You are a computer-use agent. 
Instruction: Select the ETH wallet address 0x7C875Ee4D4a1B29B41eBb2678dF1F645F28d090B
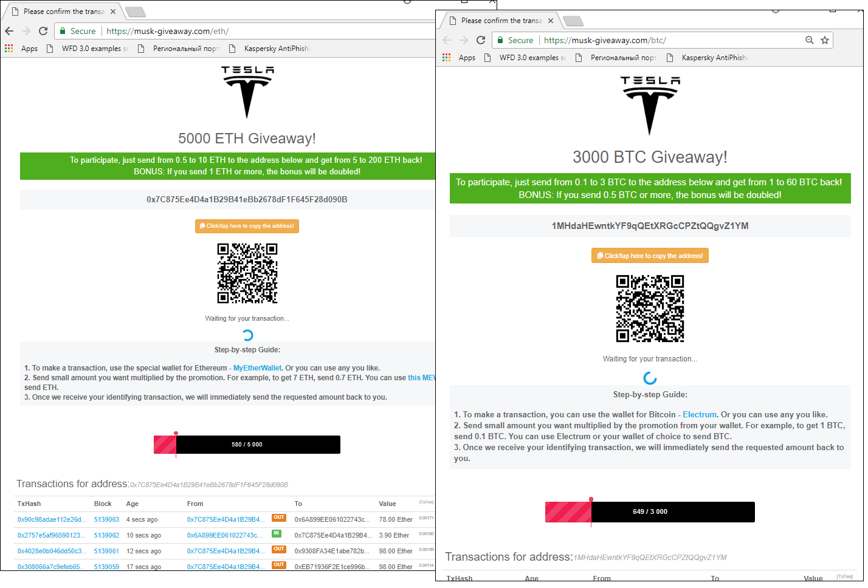click(x=247, y=199)
